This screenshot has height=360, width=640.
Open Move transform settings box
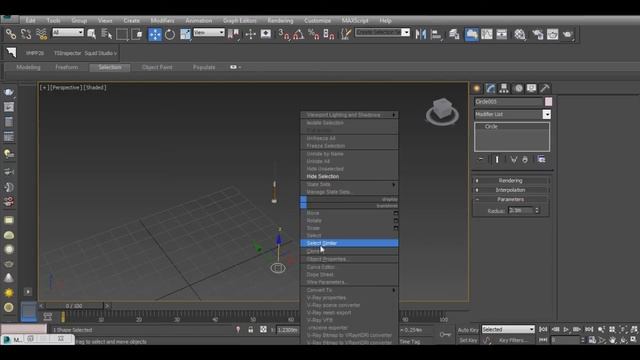[396, 213]
